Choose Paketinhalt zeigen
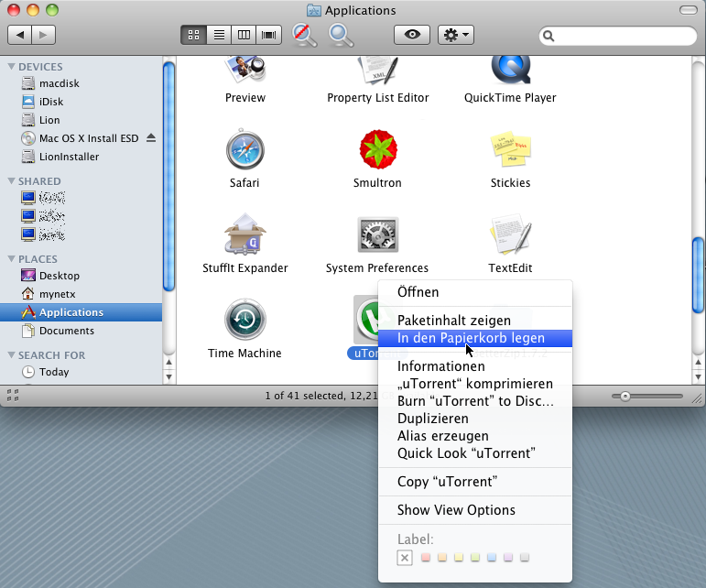Screen dimensions: 706x588 [x=475, y=321]
